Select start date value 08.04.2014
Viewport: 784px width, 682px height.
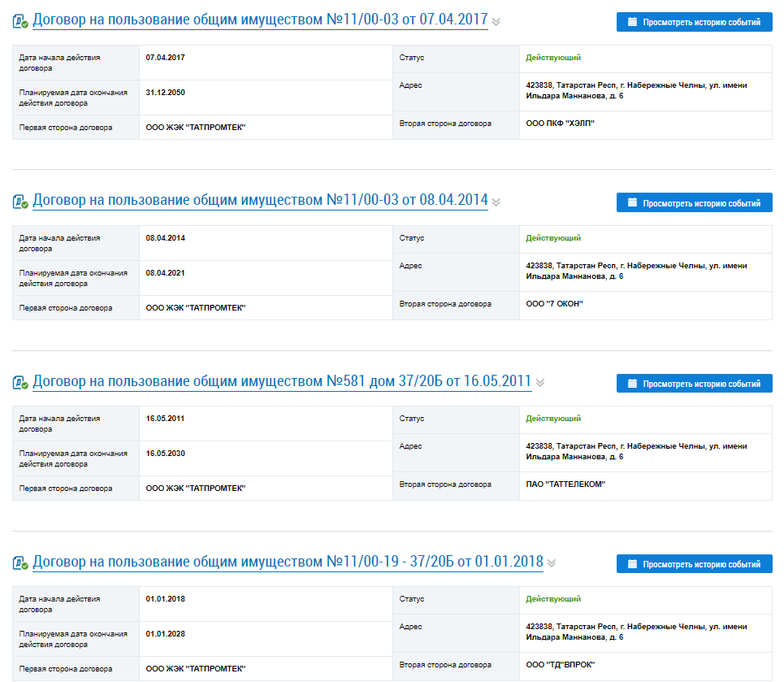(166, 238)
